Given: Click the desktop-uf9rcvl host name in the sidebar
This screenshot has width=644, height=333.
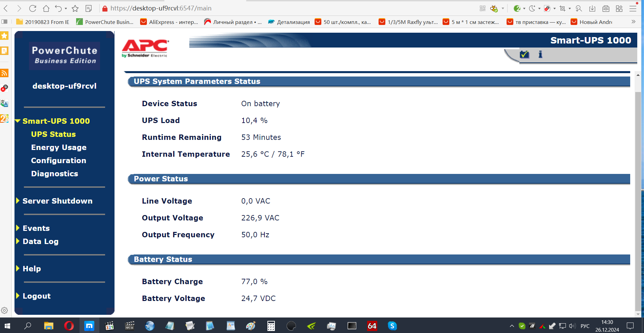Looking at the screenshot, I should click(x=64, y=86).
